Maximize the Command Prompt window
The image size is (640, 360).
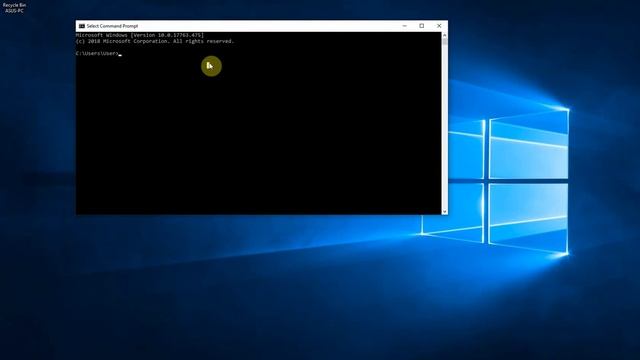pos(422,26)
